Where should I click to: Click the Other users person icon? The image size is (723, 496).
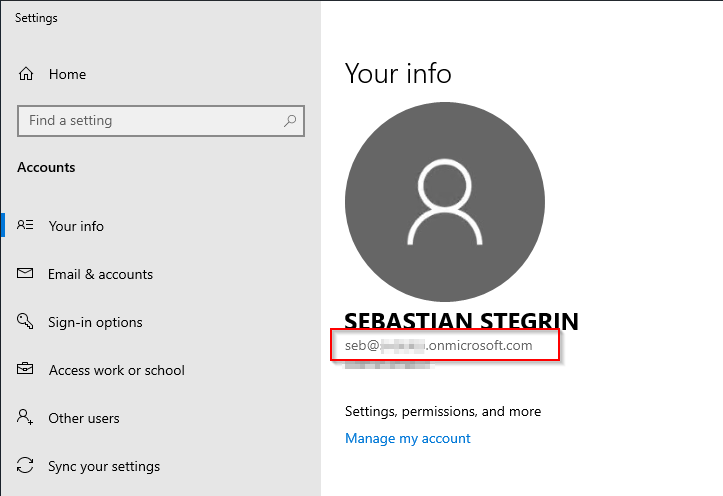click(26, 418)
